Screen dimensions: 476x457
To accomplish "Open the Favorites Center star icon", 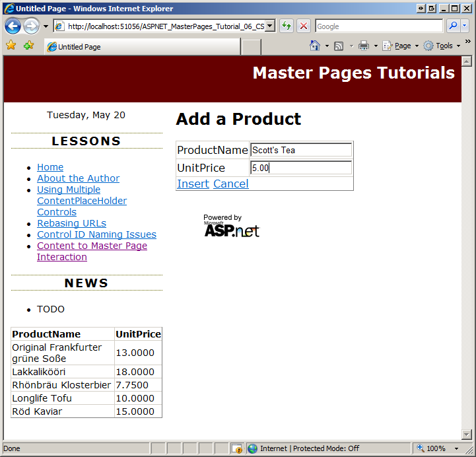I will coord(11,46).
